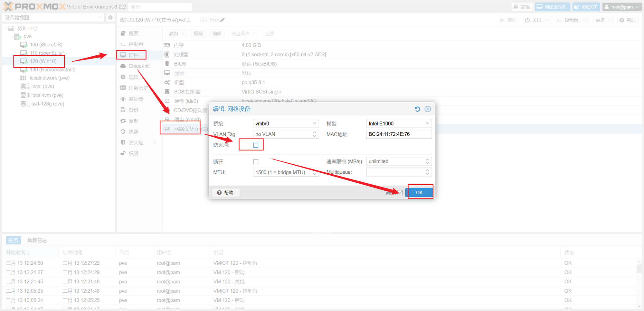
Task: Click the pencil icon to edit tags
Action: tap(223, 20)
